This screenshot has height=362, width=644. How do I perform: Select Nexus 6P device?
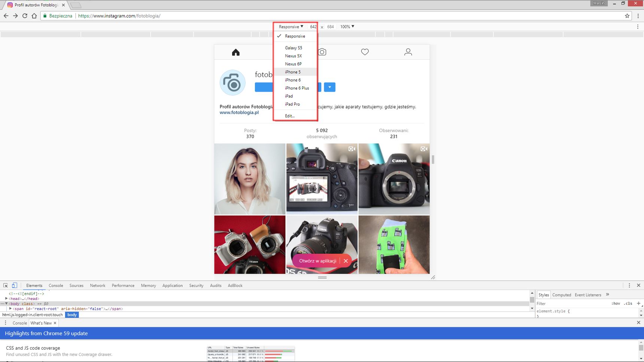click(295, 64)
